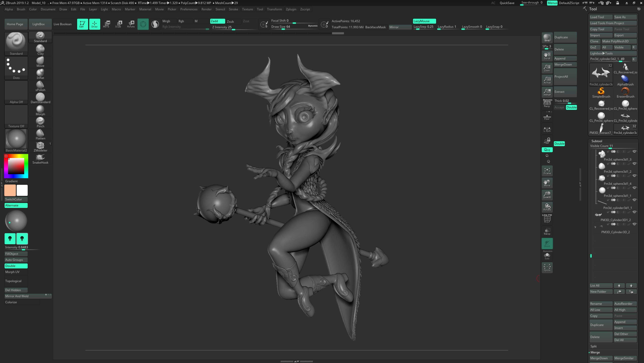The height and width of the screenshot is (363, 644).
Task: Select the Pinch brush
Action: pos(40,122)
